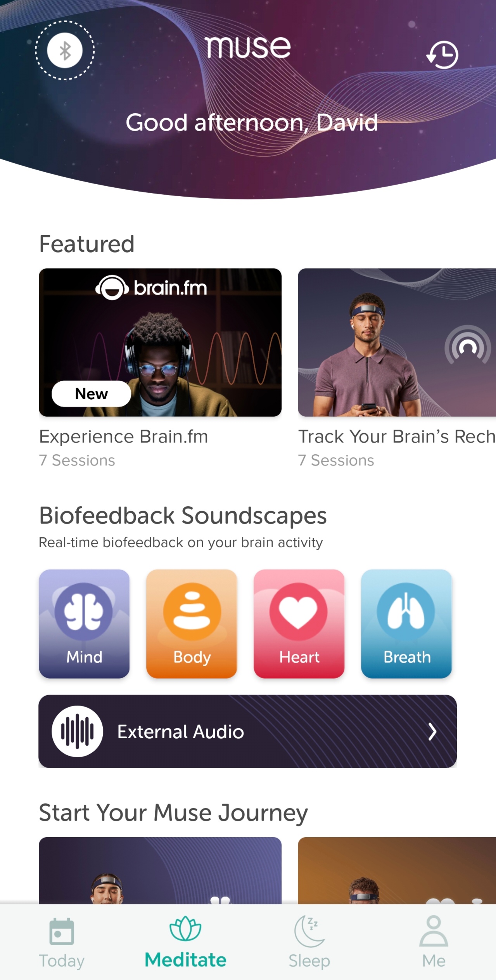The image size is (496, 980).
Task: Tap the Bluetooth headband connection icon
Action: pyautogui.click(x=65, y=50)
